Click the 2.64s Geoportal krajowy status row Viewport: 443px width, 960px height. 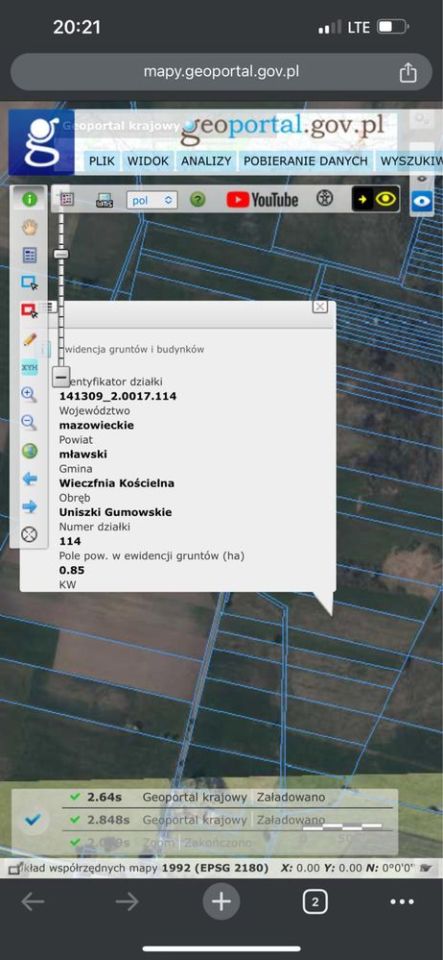227,797
